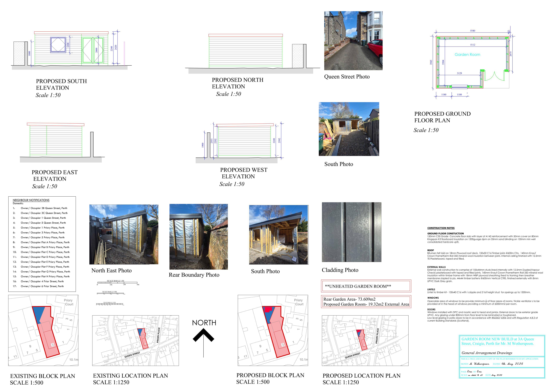This screenshot has height=392, width=555.
Task: Select 'EXTERNAL WALLS' notes heading
Action: (437, 267)
